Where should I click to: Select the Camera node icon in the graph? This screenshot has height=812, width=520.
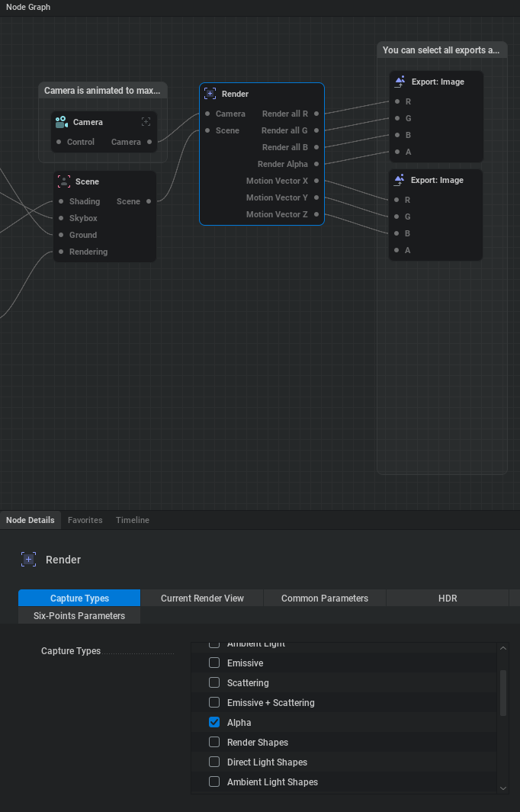(x=63, y=122)
